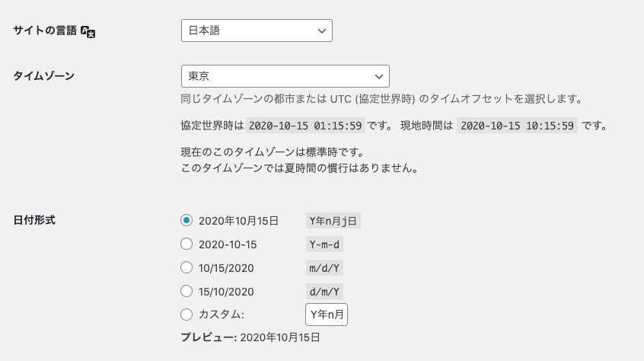This screenshot has width=644, height=361.
Task: Click the タイムゾーン field label
Action: click(x=43, y=76)
